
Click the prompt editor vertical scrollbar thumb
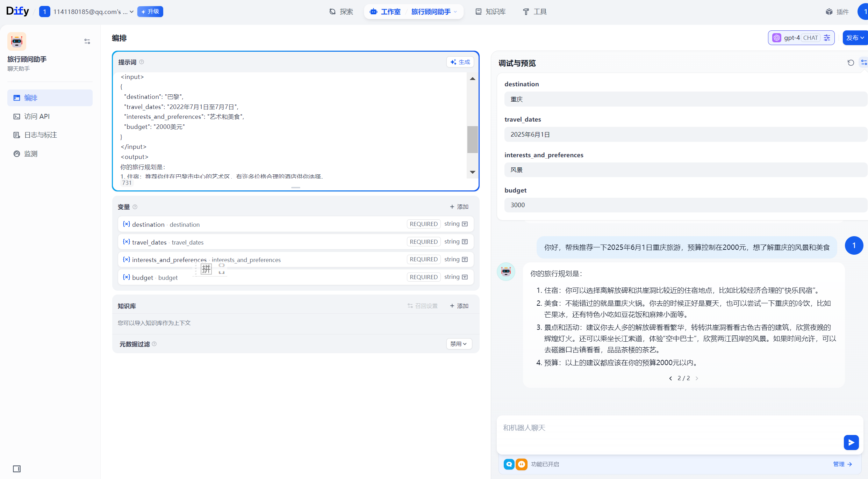pyautogui.click(x=472, y=139)
